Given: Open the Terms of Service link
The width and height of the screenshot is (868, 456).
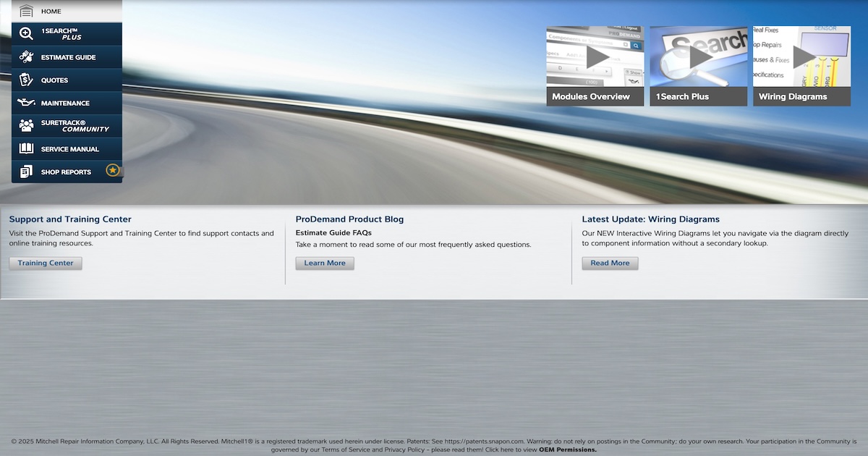Looking at the screenshot, I should click(346, 449).
